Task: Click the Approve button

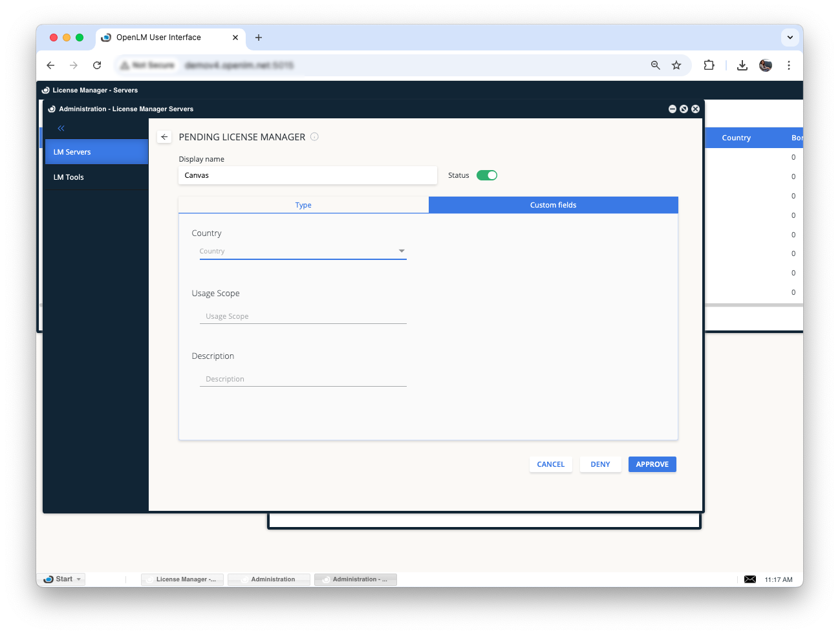Action: pos(652,464)
